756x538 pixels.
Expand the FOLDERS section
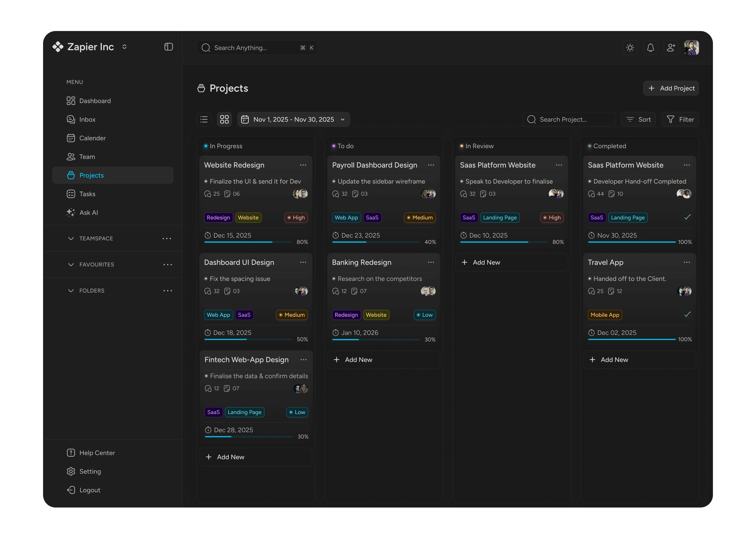[x=71, y=291]
